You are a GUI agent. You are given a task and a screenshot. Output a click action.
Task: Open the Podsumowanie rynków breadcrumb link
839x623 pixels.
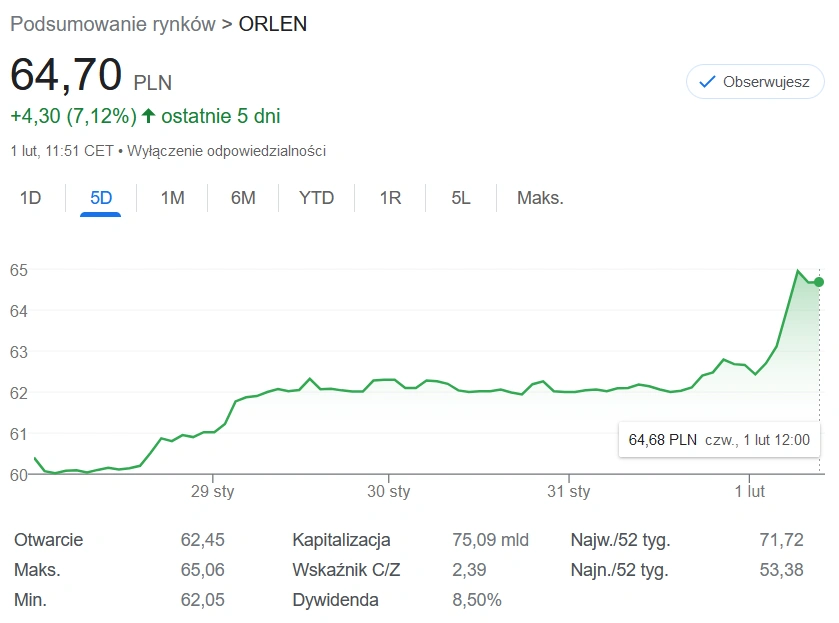click(113, 24)
